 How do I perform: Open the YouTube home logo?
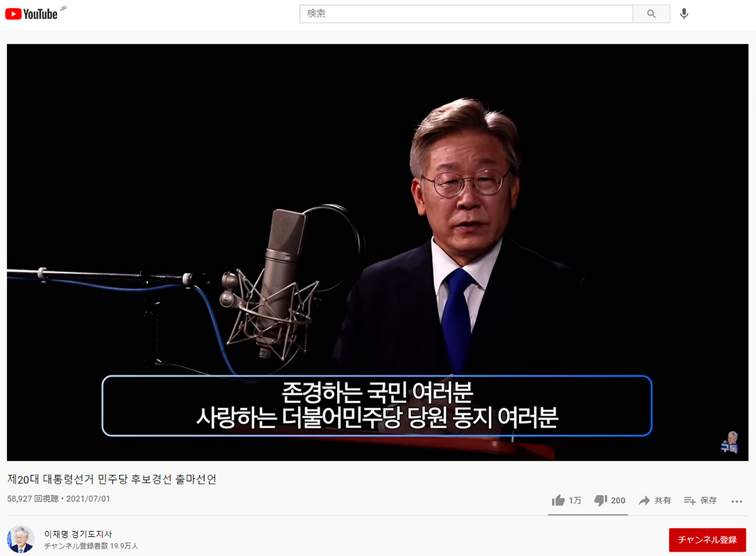tap(31, 14)
